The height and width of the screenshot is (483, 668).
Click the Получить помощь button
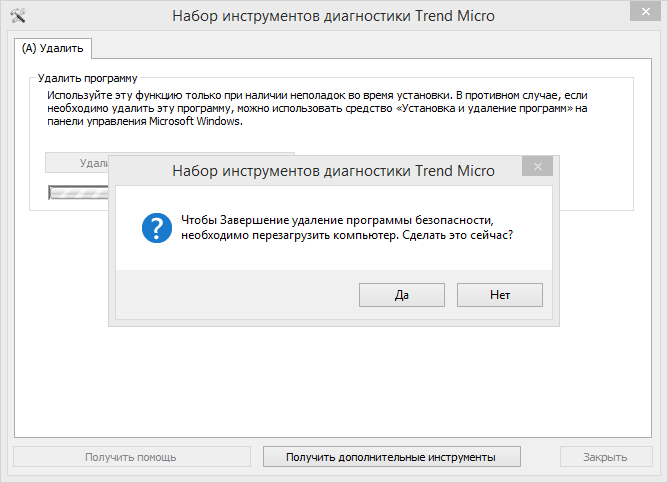click(x=131, y=457)
